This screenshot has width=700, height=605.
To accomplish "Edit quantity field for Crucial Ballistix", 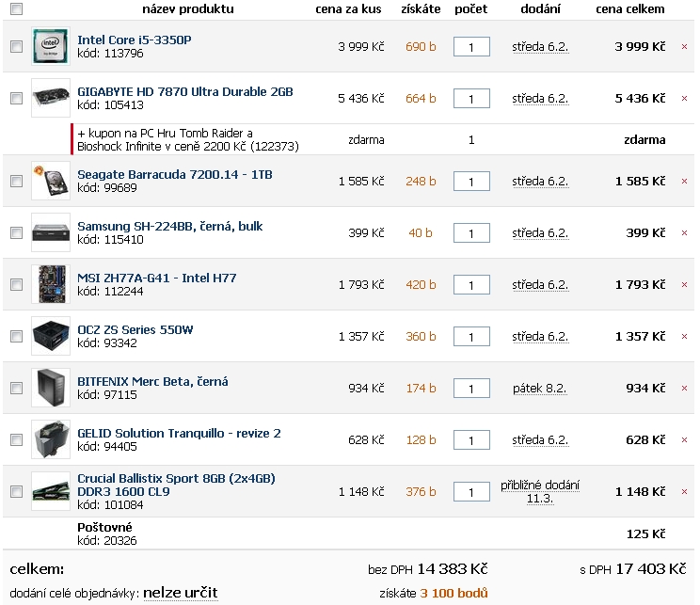I will tap(471, 492).
